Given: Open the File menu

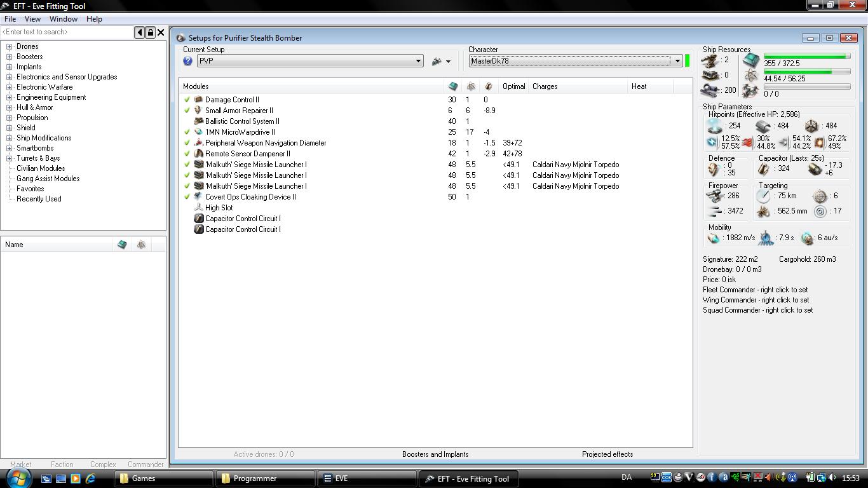Looking at the screenshot, I should (x=10, y=19).
